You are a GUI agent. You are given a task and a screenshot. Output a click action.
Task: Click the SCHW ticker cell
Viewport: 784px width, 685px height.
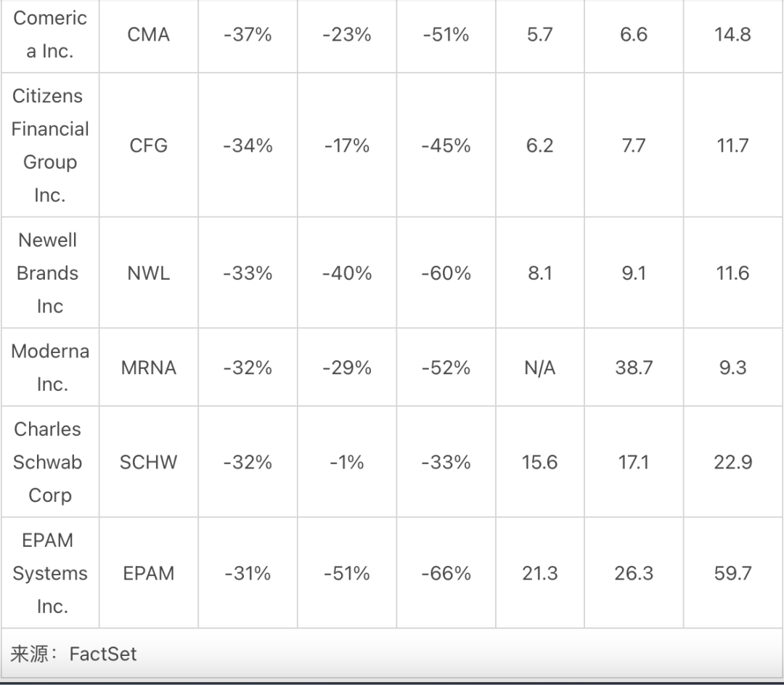[x=149, y=462]
